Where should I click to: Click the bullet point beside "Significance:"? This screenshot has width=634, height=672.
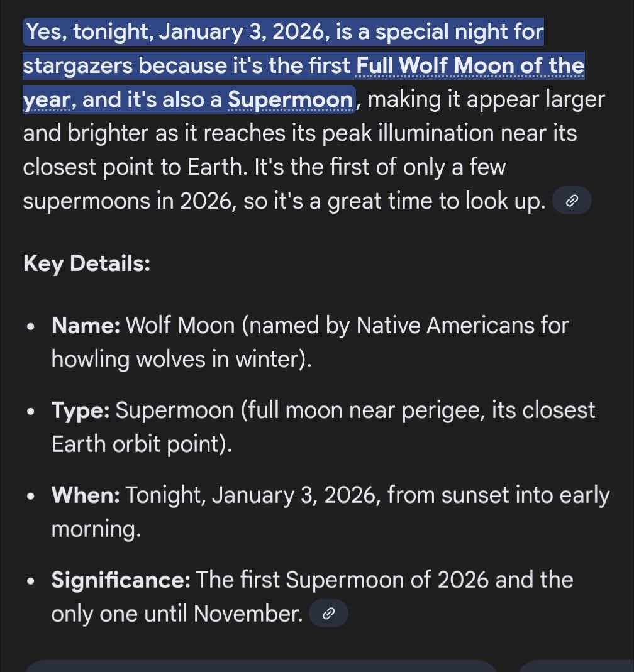click(x=31, y=581)
